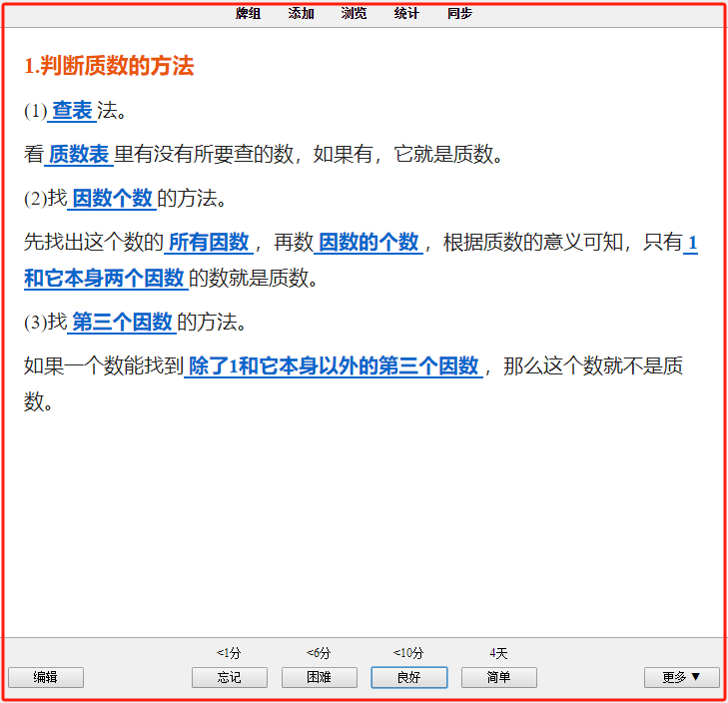Image resolution: width=728 pixels, height=703 pixels.
Task: Click the 编辑 edit button
Action: (46, 677)
